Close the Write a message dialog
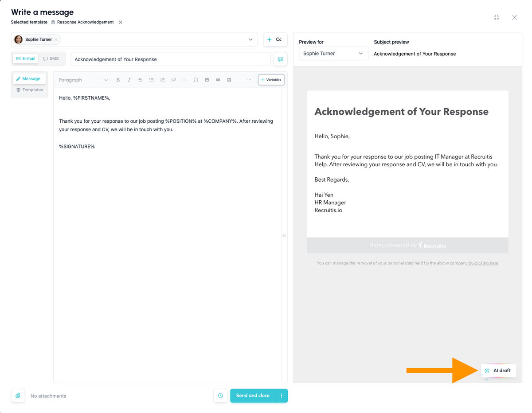 (x=514, y=17)
